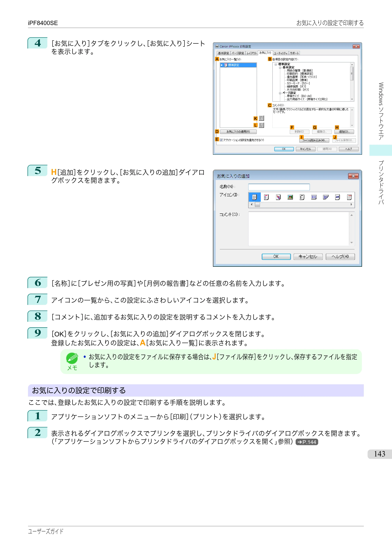The height and width of the screenshot is (554, 392).
Task: Click the 編集(I)... button
Action: (322, 132)
